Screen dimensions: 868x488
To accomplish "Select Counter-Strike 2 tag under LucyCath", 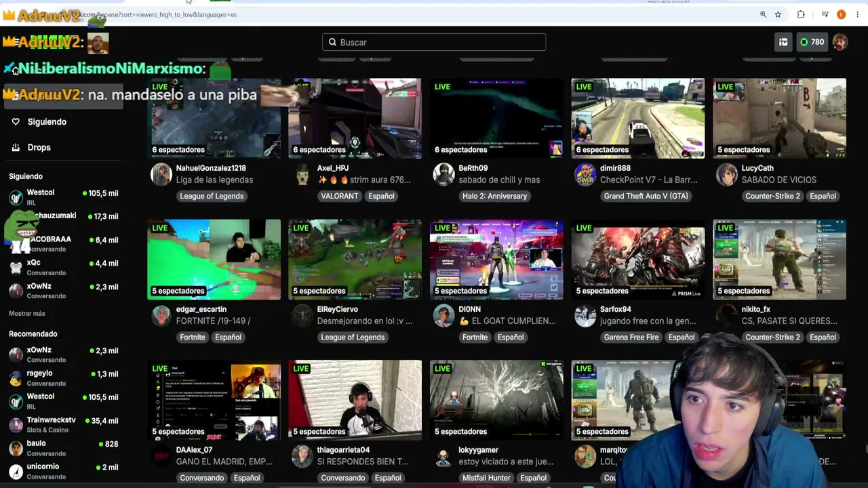I will 772,196.
